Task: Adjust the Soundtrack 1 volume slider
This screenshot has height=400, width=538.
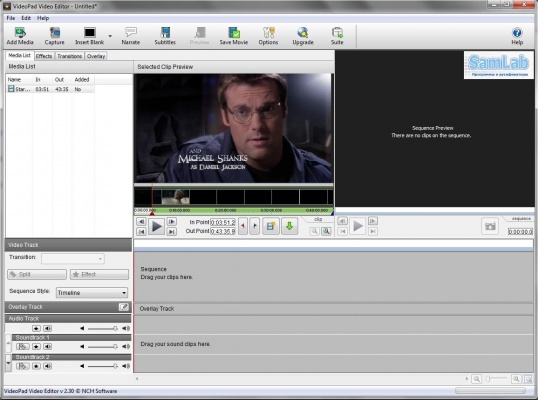Action: (102, 346)
